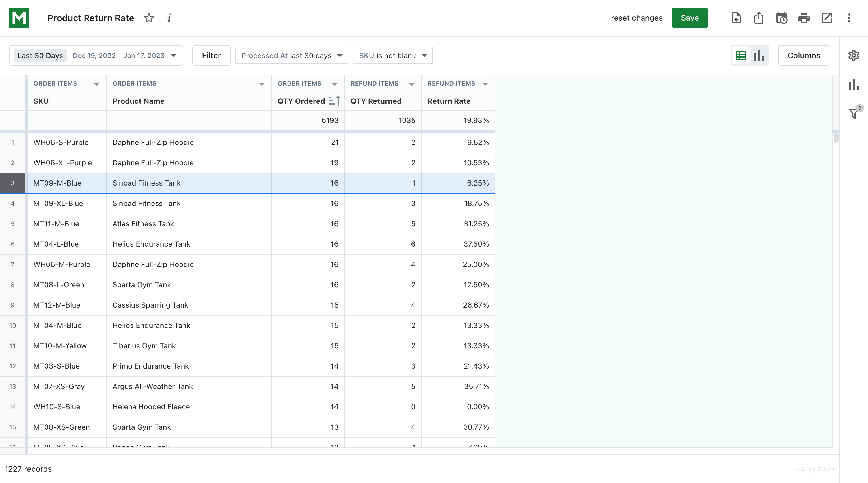Screen dimensions: 868x483
Task: Click the download file icon
Action: point(736,18)
